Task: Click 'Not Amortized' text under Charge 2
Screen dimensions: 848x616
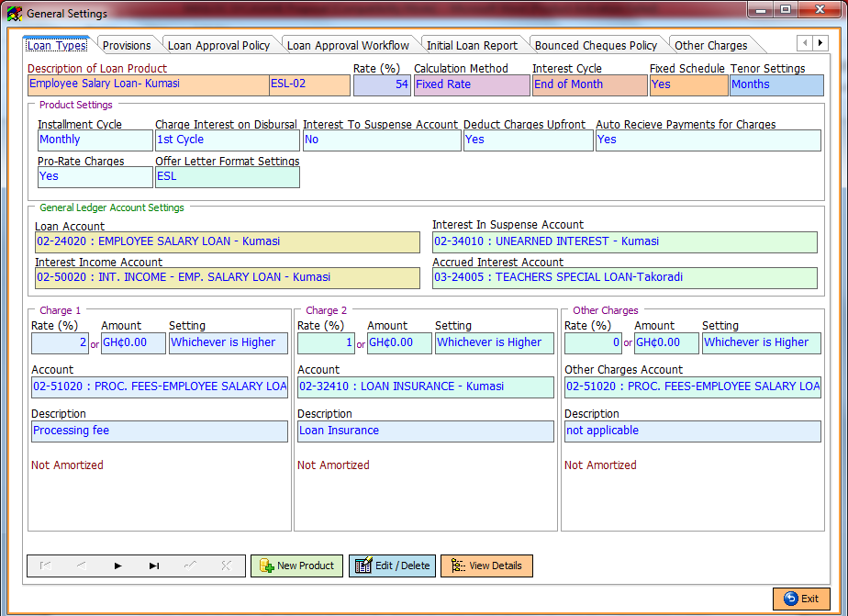Action: click(333, 465)
